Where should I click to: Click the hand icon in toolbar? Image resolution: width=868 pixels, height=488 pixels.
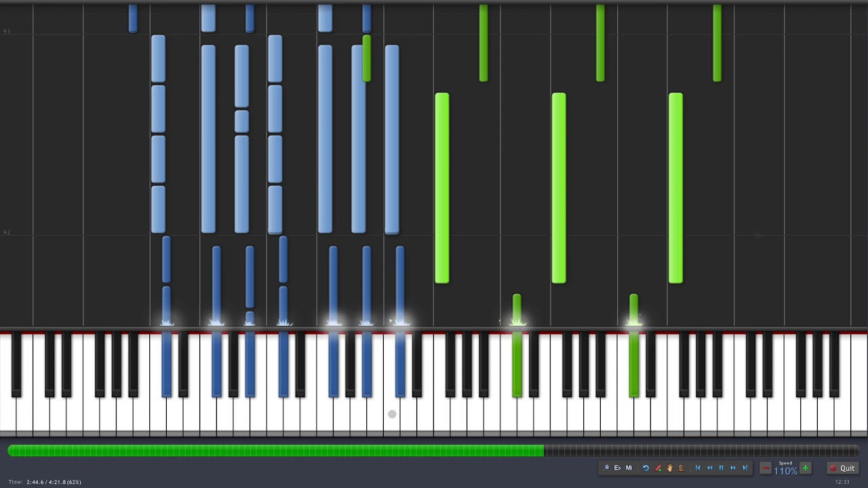669,468
